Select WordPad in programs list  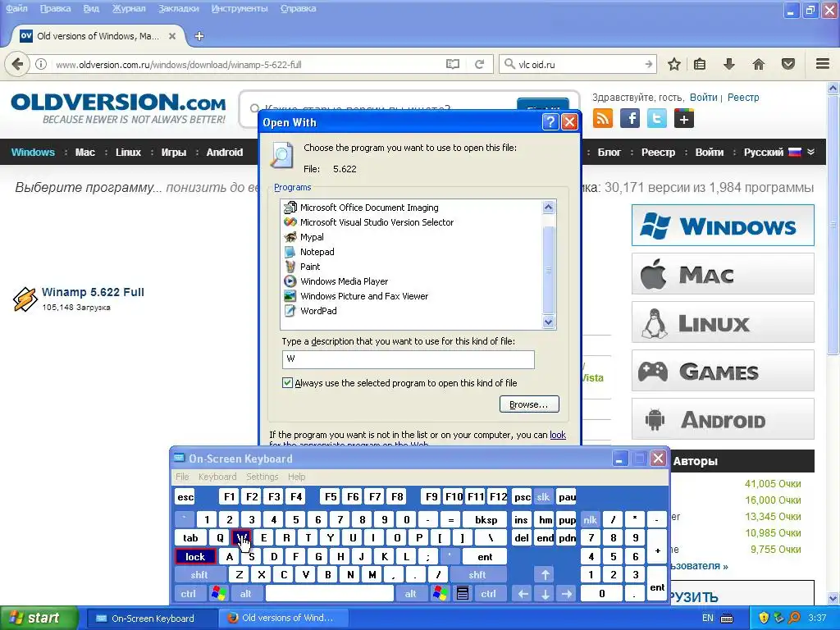point(318,311)
